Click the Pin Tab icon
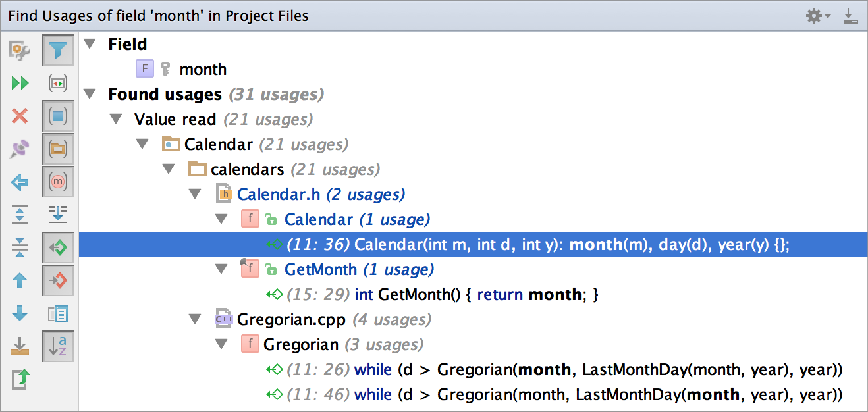The height and width of the screenshot is (412, 868). click(x=20, y=149)
